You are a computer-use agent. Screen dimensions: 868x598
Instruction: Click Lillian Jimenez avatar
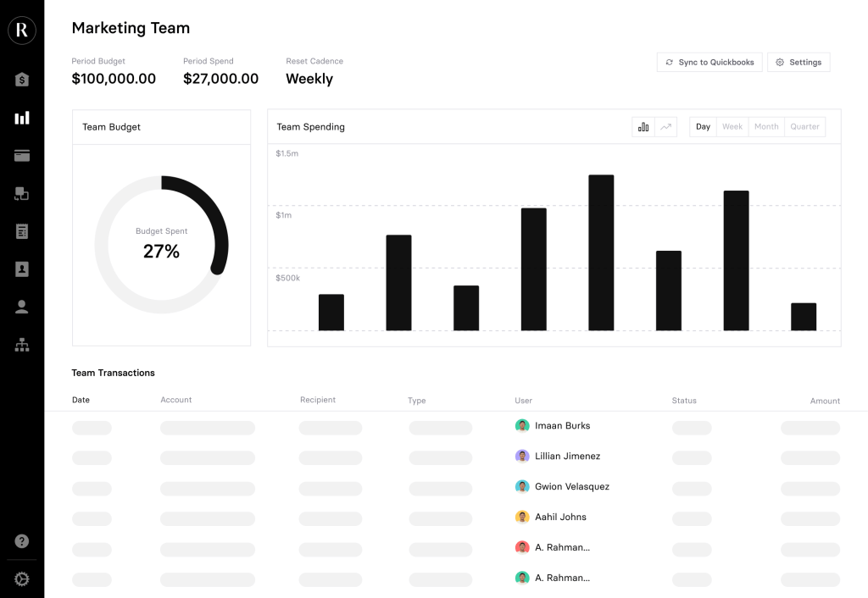click(522, 456)
